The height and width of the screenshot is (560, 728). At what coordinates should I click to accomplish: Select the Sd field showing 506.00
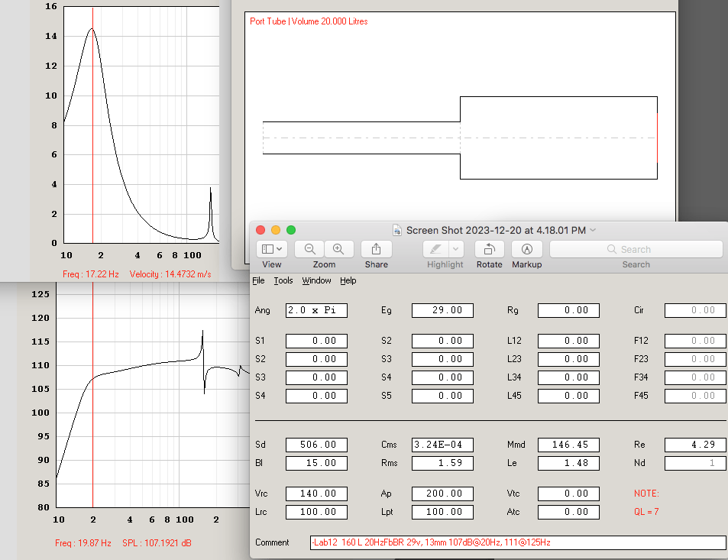point(317,445)
